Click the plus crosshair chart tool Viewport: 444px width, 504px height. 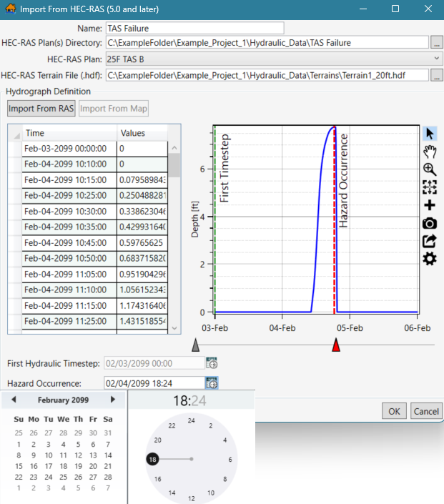[x=430, y=205]
